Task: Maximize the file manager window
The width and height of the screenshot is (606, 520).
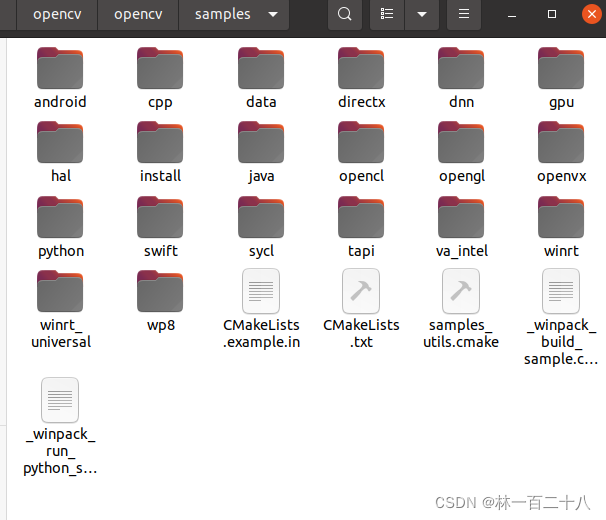Action: (552, 14)
